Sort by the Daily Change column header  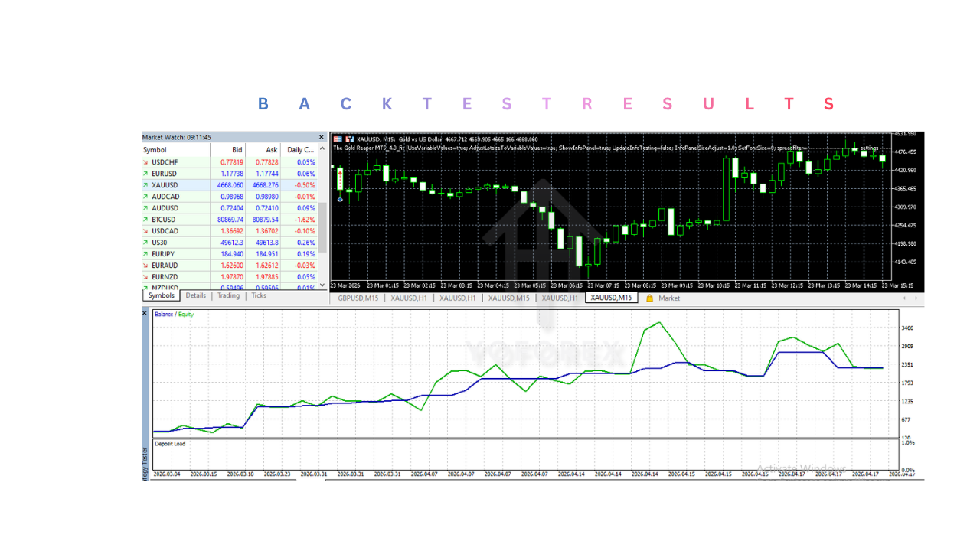[300, 150]
